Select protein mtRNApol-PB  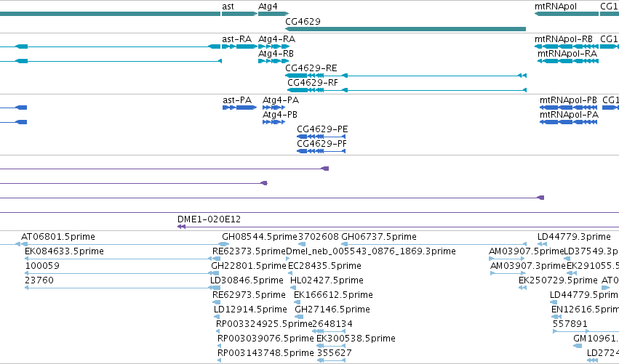(568, 108)
